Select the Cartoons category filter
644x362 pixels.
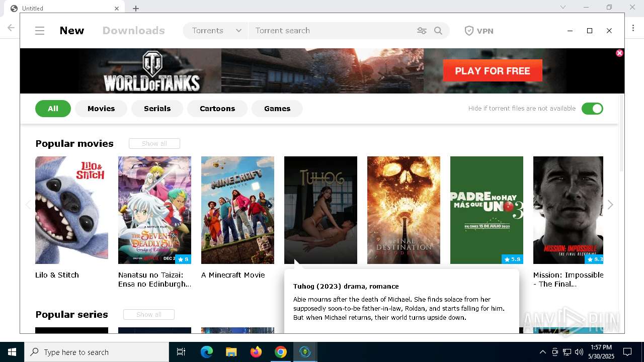pos(217,109)
